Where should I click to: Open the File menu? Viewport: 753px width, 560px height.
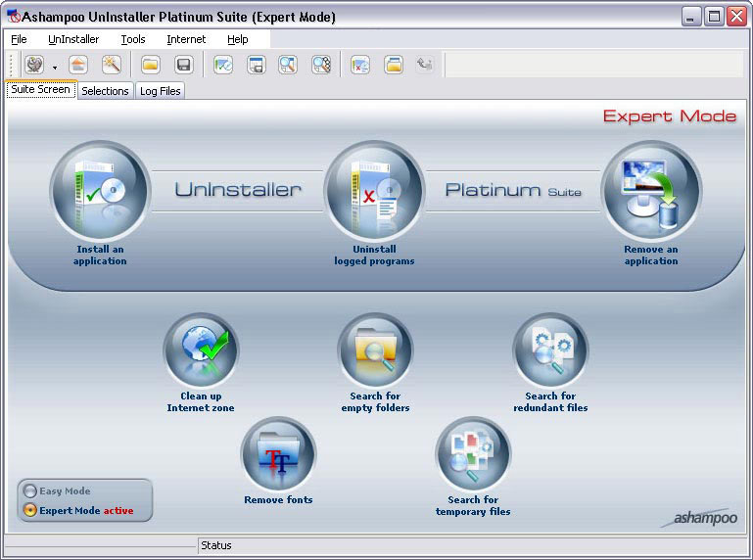point(19,39)
